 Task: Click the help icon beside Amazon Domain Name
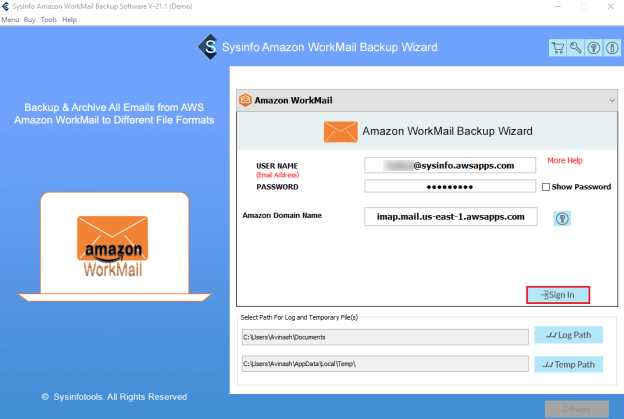click(x=562, y=218)
